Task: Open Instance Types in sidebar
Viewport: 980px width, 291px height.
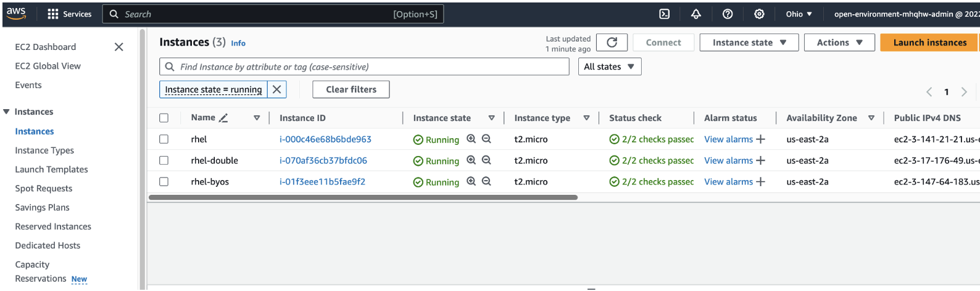Action: 44,150
